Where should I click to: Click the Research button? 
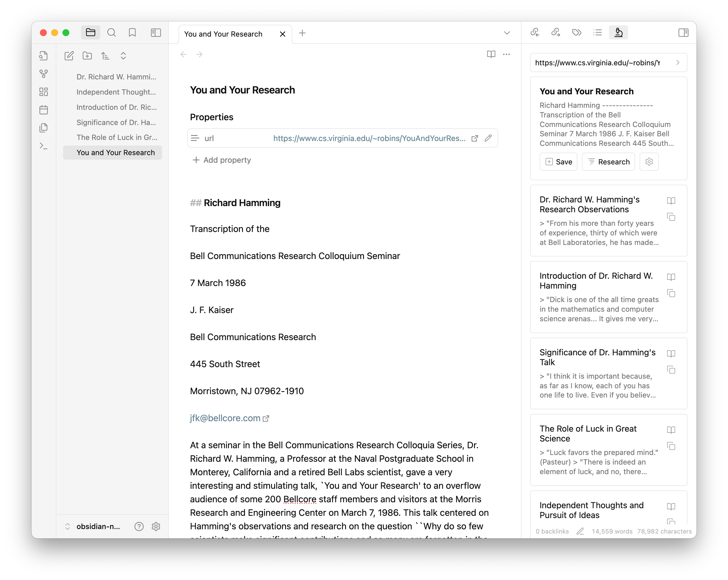pyautogui.click(x=608, y=162)
